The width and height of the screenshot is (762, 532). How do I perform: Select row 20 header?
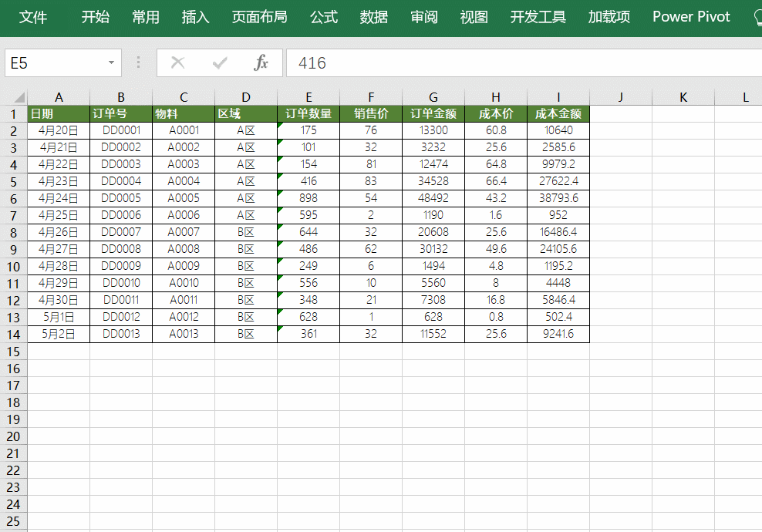(x=14, y=436)
